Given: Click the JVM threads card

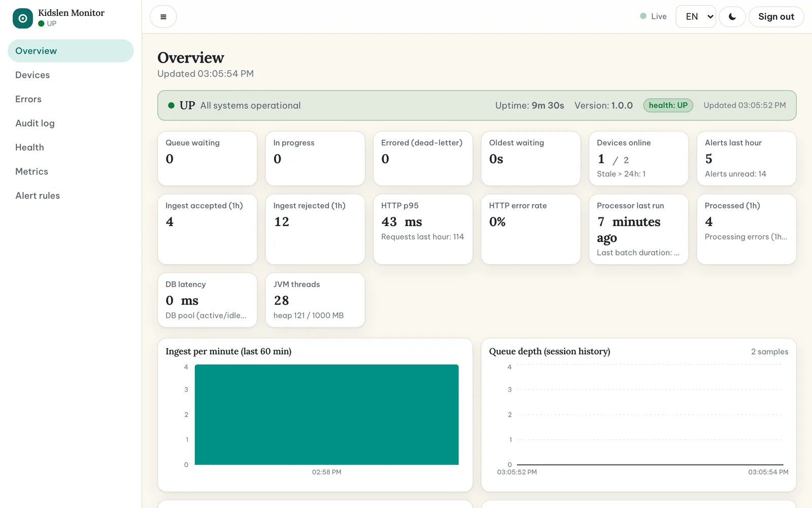Looking at the screenshot, I should point(315,300).
